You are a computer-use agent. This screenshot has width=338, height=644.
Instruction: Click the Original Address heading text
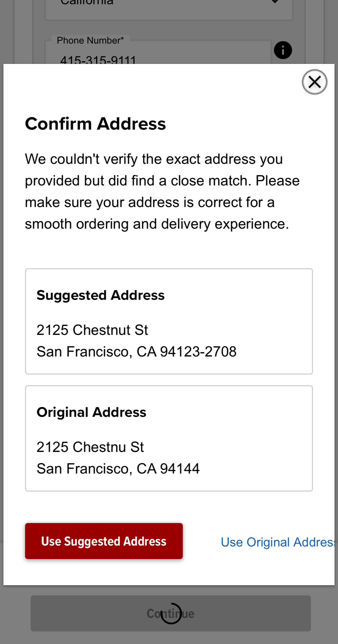91,412
